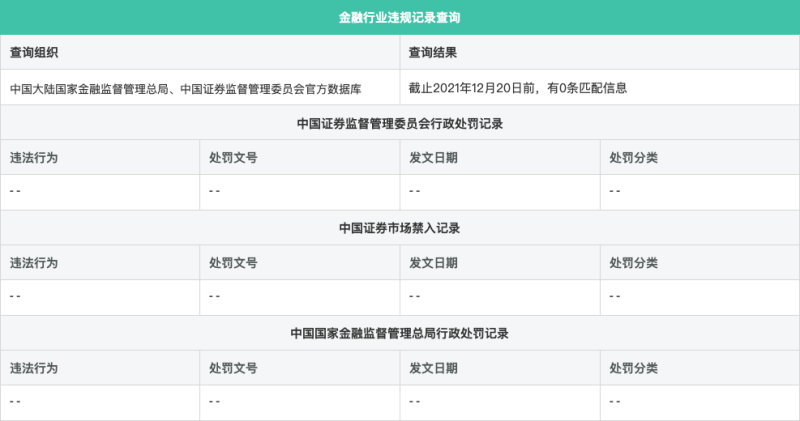Select the 中国证券监督管理委员会行政处罚记录 section heading

399,123
